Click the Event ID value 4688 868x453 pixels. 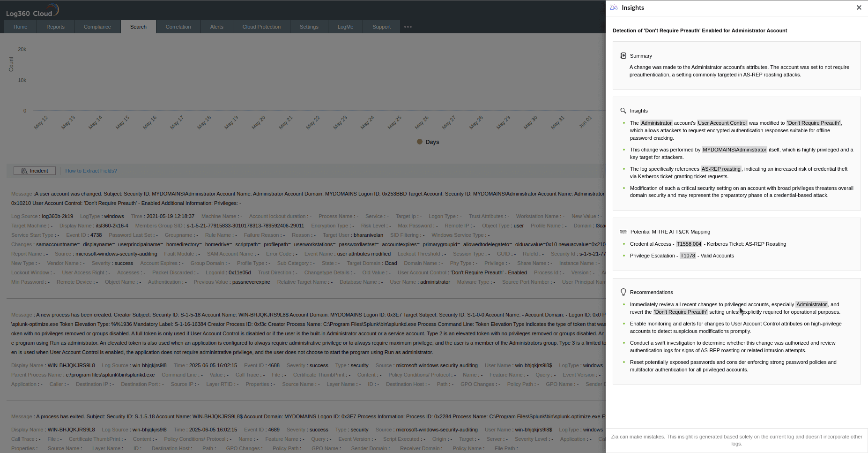(274, 365)
